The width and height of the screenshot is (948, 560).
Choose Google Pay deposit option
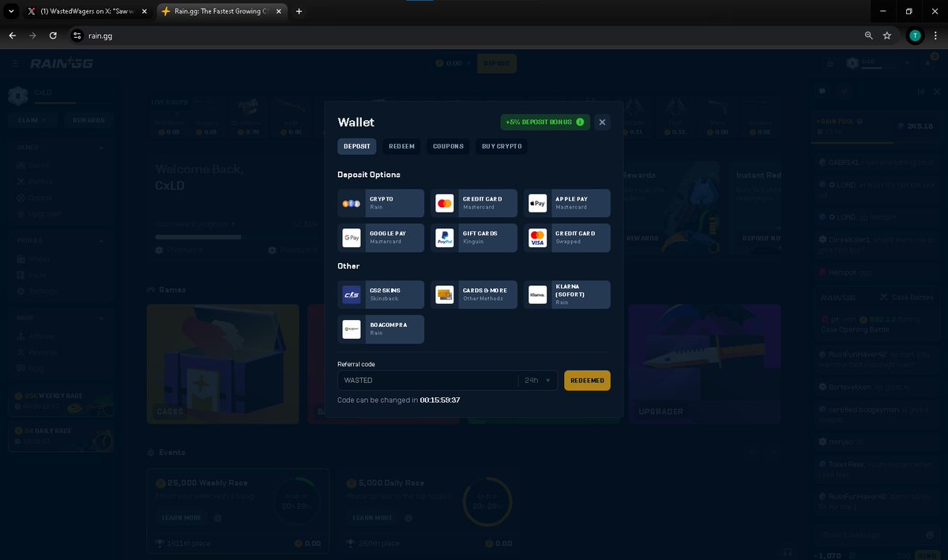tap(381, 238)
